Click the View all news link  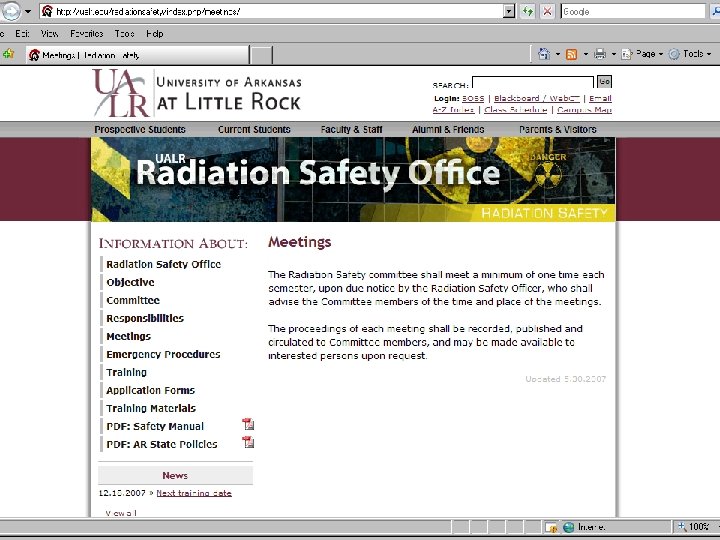click(121, 513)
